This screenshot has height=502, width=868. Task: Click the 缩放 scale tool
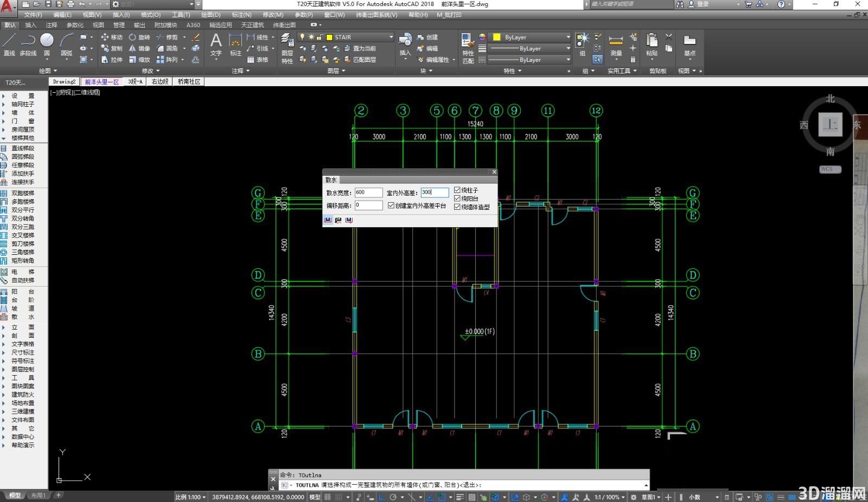click(x=139, y=60)
